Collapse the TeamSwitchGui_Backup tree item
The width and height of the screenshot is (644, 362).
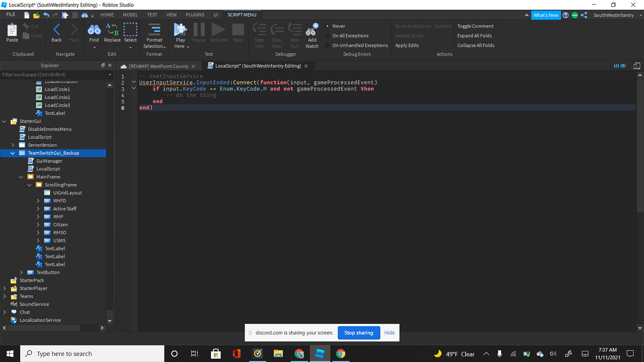click(x=12, y=153)
